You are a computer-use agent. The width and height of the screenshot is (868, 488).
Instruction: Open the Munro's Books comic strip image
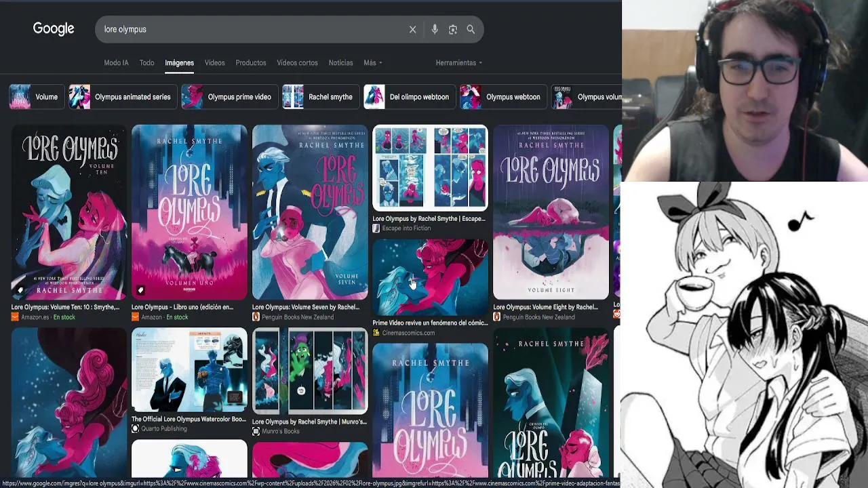tap(310, 371)
